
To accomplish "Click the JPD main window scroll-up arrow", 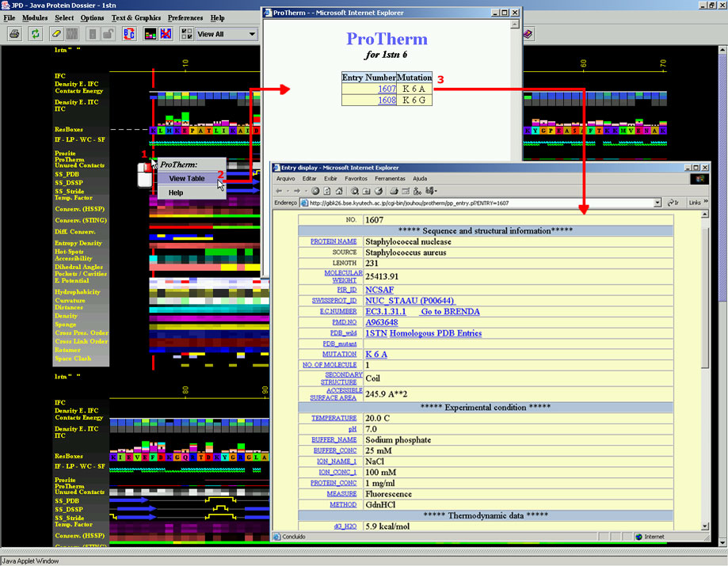I will pos(722,50).
